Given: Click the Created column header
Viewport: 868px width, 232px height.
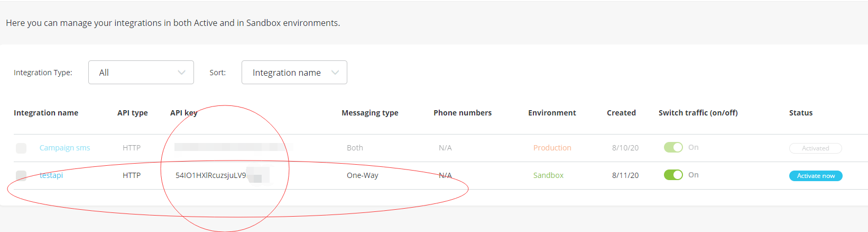Looking at the screenshot, I should [621, 113].
